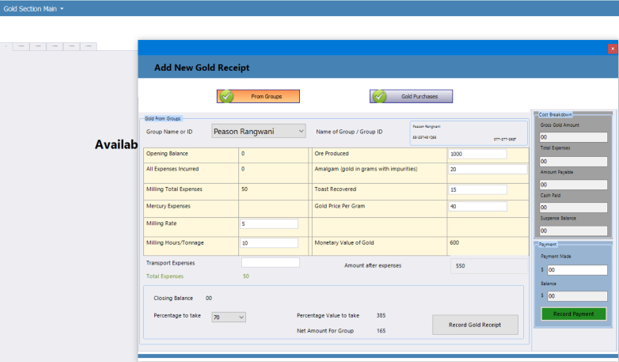This screenshot has width=619, height=362.
Task: Click the Total Expenses field in Cost Breakdown
Action: [573, 161]
